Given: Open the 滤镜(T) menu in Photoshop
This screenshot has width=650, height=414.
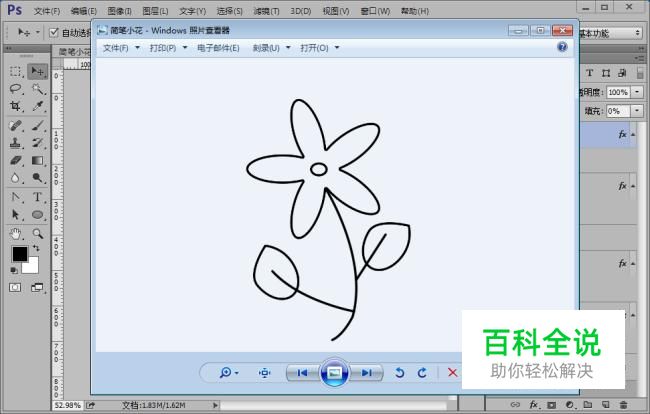Looking at the screenshot, I should (x=264, y=11).
